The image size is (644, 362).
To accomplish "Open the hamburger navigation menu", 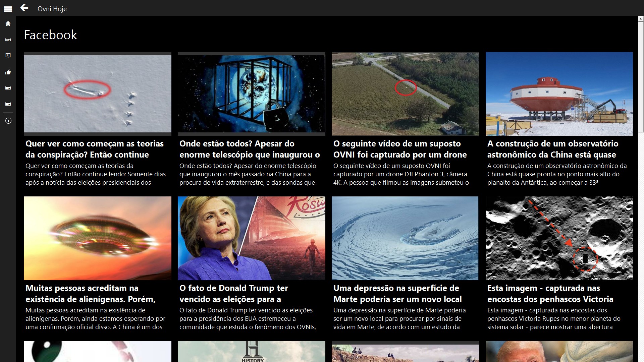I will click(8, 9).
